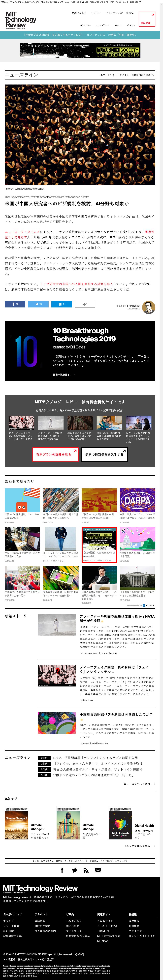Click 無料で最新情報を入手する button
The height and width of the screenshot is (980, 163).
104,454
